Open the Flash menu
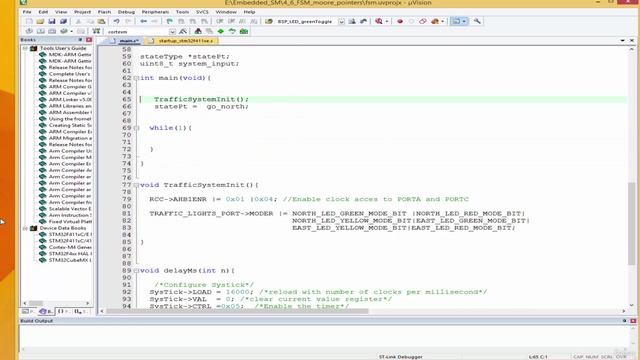The height and width of the screenshot is (360, 640). point(104,12)
